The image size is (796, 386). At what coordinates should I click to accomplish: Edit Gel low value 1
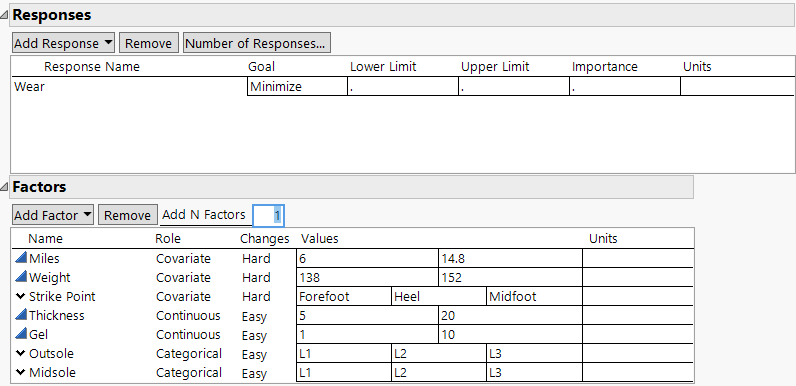point(367,334)
